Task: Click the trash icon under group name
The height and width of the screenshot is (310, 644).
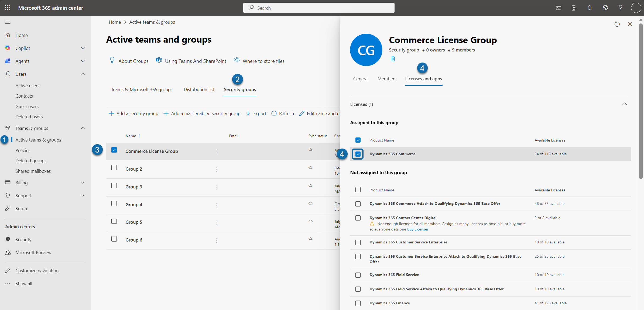Action: click(x=393, y=59)
